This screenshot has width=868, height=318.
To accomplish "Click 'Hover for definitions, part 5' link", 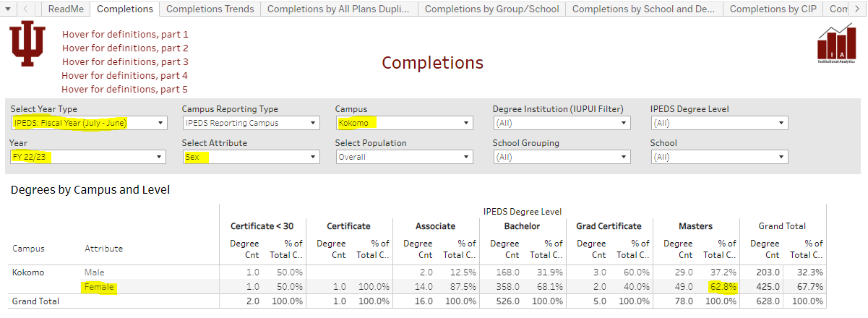I will 124,90.
